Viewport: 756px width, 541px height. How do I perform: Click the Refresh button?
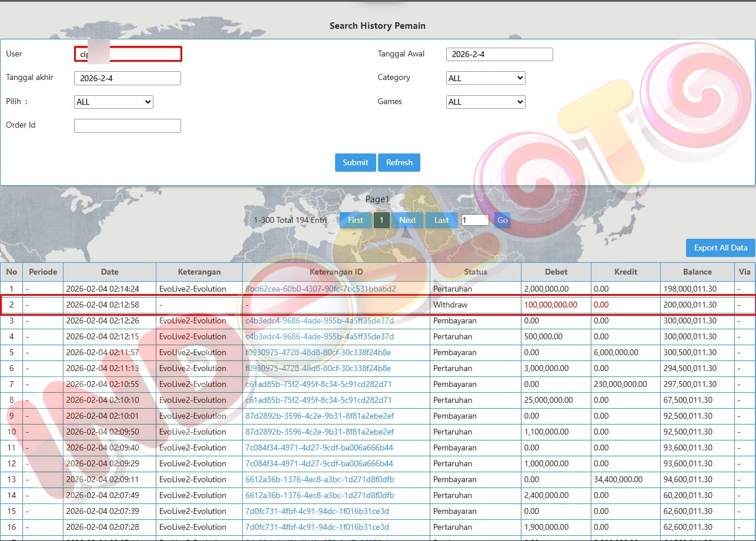coord(399,163)
